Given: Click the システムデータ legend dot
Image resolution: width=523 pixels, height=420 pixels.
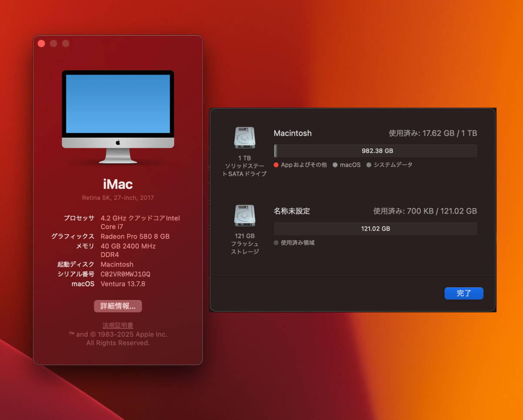Looking at the screenshot, I should coord(369,165).
